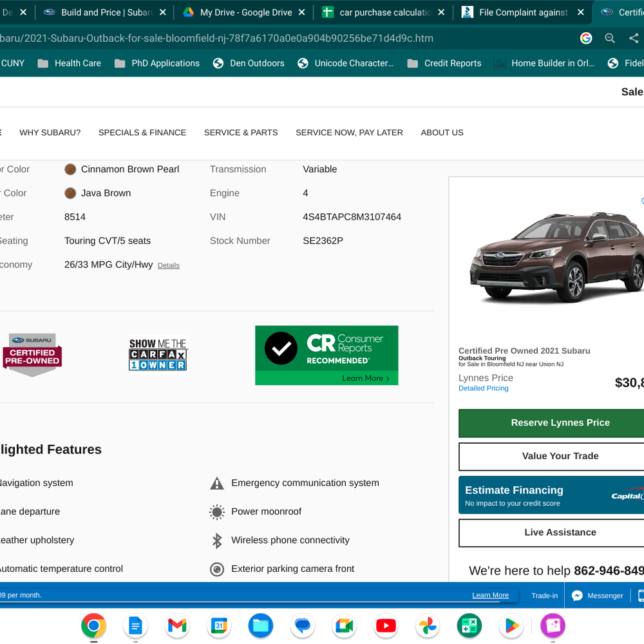Close the File Complaint against tab
The height and width of the screenshot is (644, 644).
point(581,12)
